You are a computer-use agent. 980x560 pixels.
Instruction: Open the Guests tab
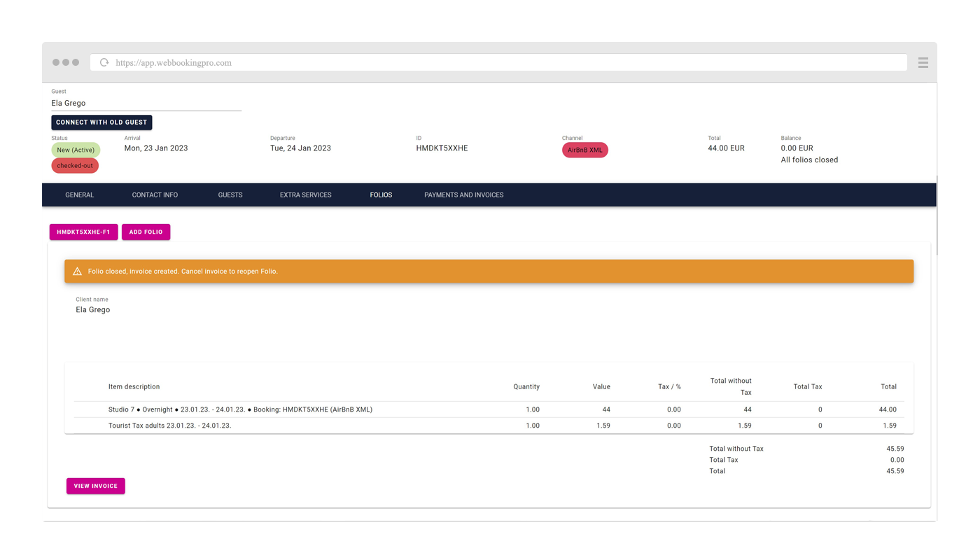click(230, 195)
